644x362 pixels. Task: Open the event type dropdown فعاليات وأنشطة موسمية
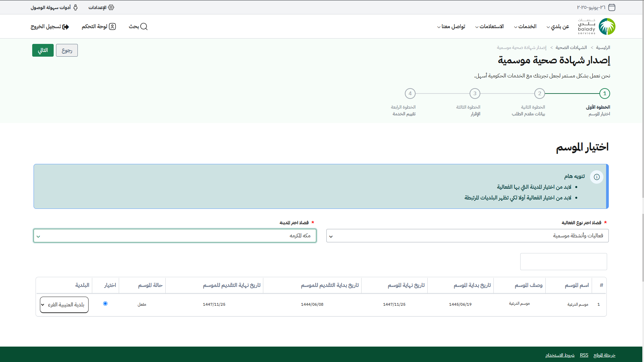(x=467, y=236)
